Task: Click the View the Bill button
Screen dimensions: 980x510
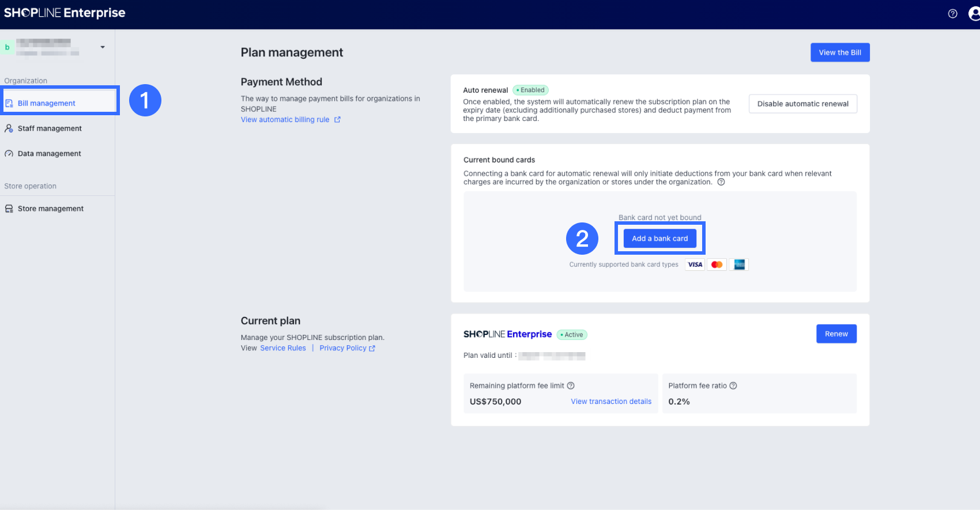Action: click(840, 52)
